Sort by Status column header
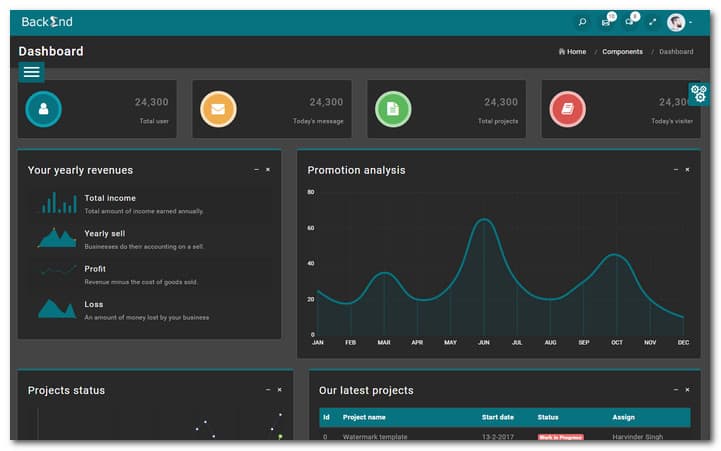This screenshot has height=451, width=721. click(x=548, y=417)
